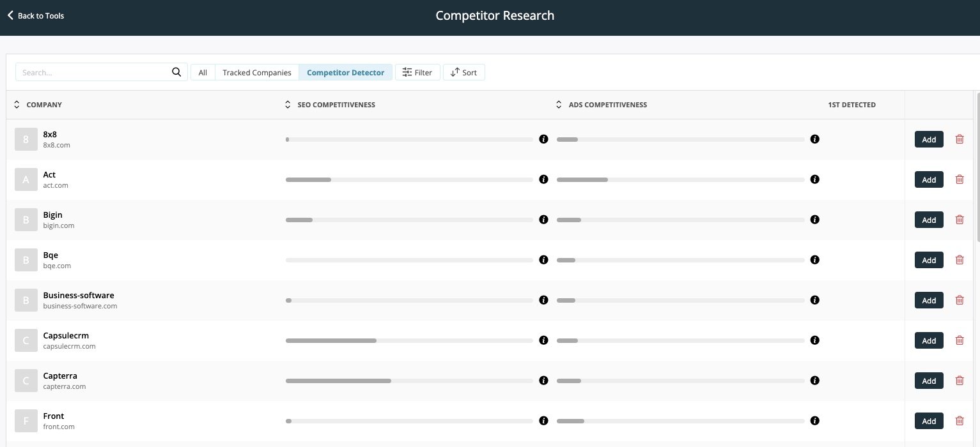Viewport: 980px width, 447px height.
Task: Go to Back to Tools
Action: point(40,15)
